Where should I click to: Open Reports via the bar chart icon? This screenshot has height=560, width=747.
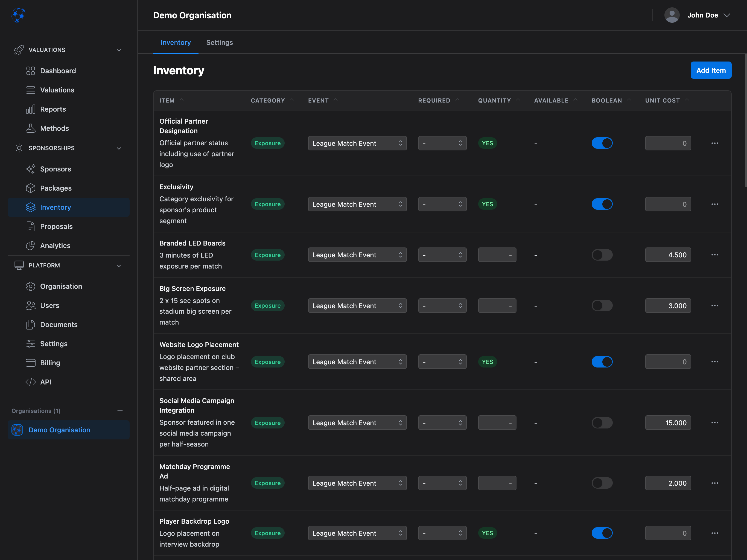click(31, 109)
